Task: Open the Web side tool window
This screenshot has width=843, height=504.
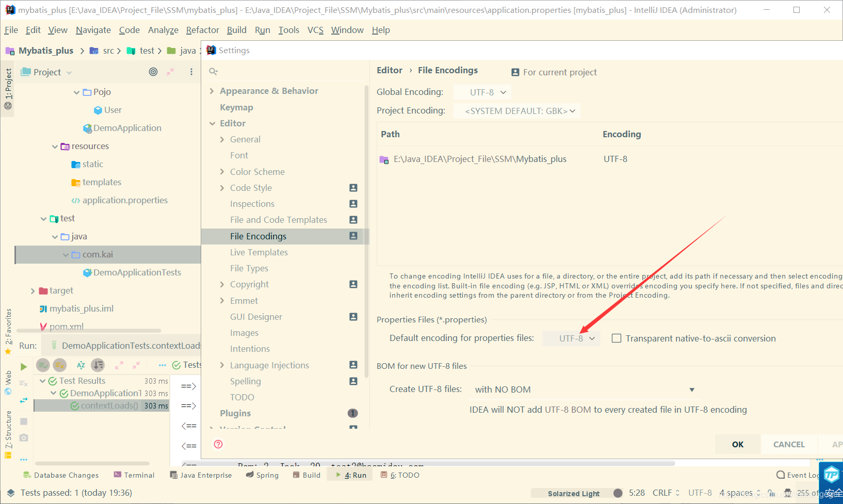Action: pos(8,377)
